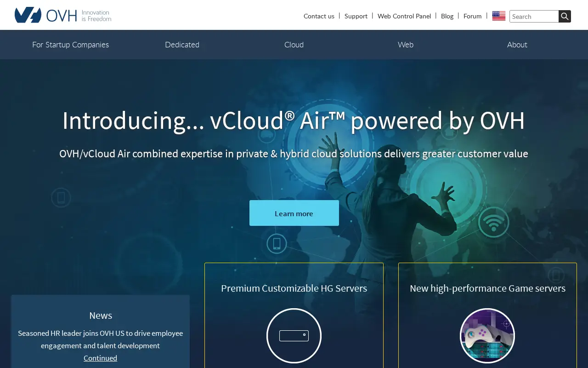Go to the Support page
588x368 pixels.
[356, 16]
